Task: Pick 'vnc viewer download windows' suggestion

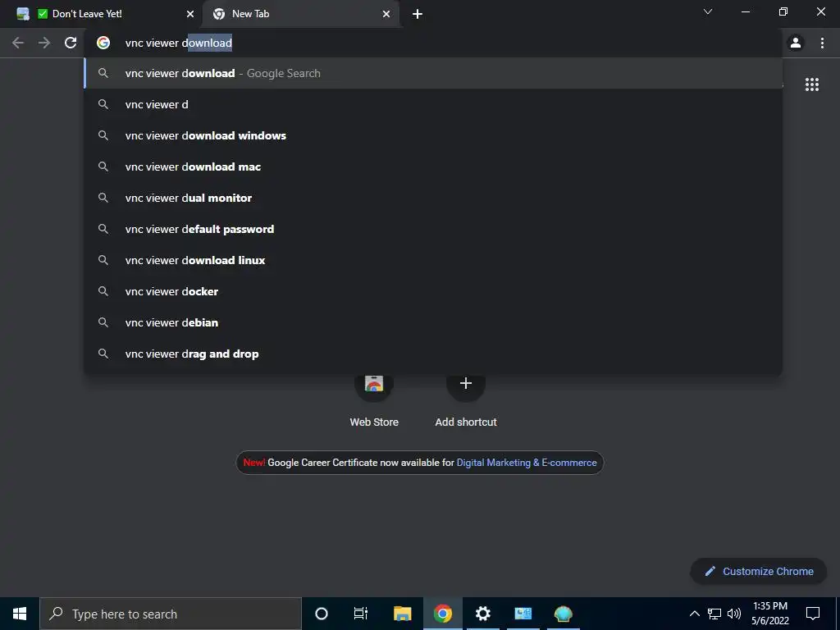Action: (x=433, y=135)
